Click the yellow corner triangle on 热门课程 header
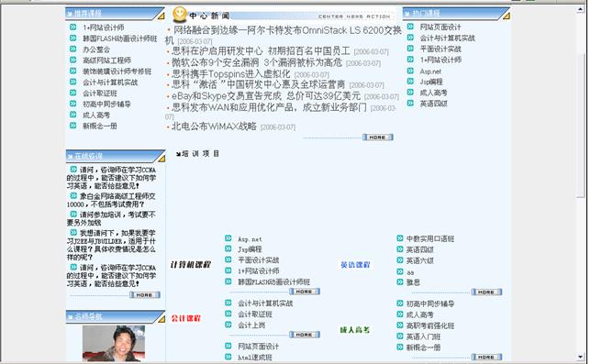 [x=507, y=16]
